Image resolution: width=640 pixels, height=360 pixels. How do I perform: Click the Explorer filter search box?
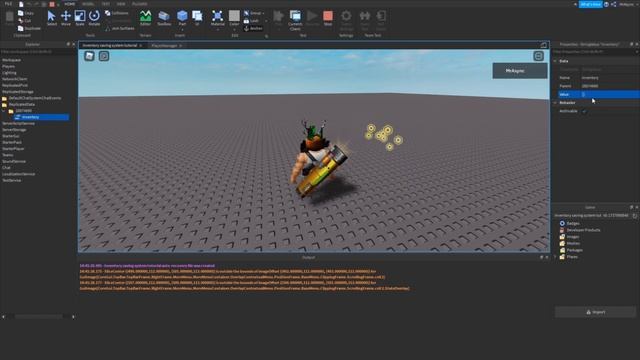click(38, 52)
